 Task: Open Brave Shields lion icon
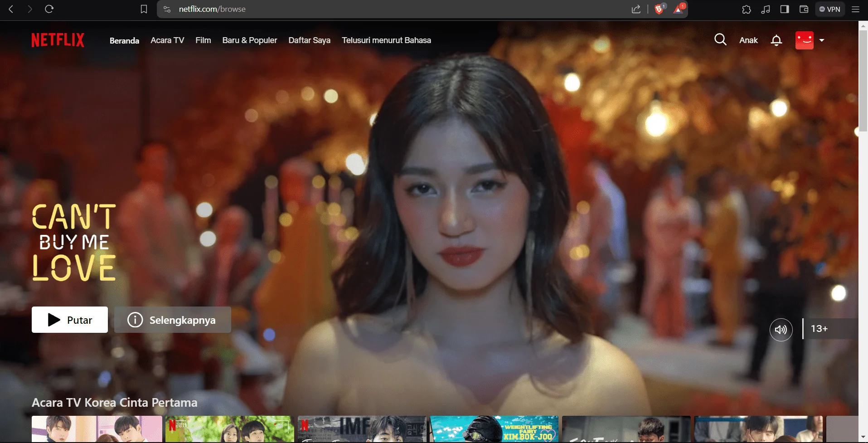659,9
